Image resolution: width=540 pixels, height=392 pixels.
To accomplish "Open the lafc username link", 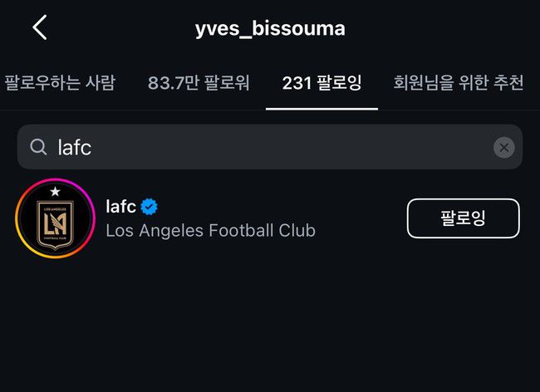I will 120,207.
